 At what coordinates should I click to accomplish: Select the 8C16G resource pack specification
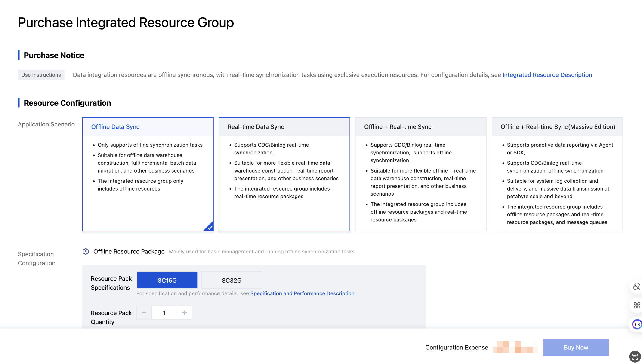coord(167,280)
